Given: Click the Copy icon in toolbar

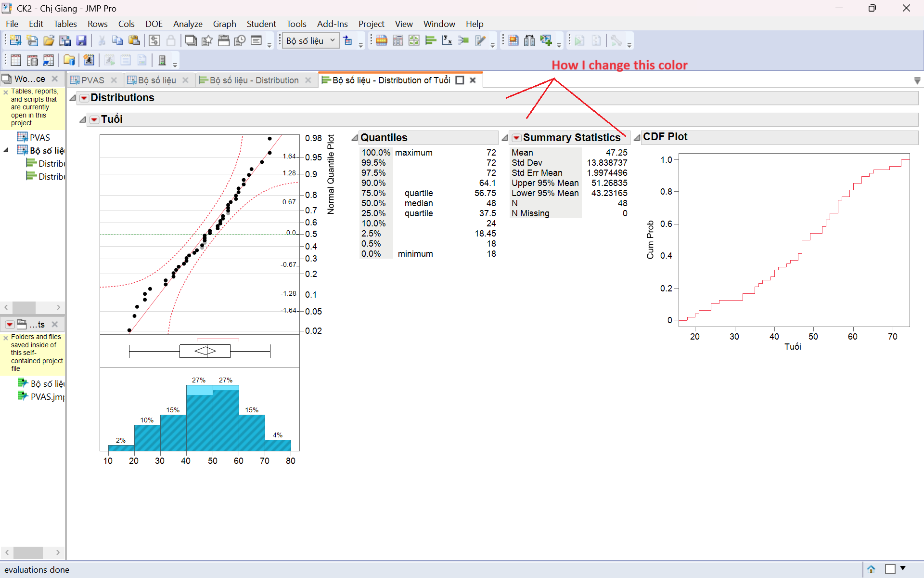Looking at the screenshot, I should [117, 41].
